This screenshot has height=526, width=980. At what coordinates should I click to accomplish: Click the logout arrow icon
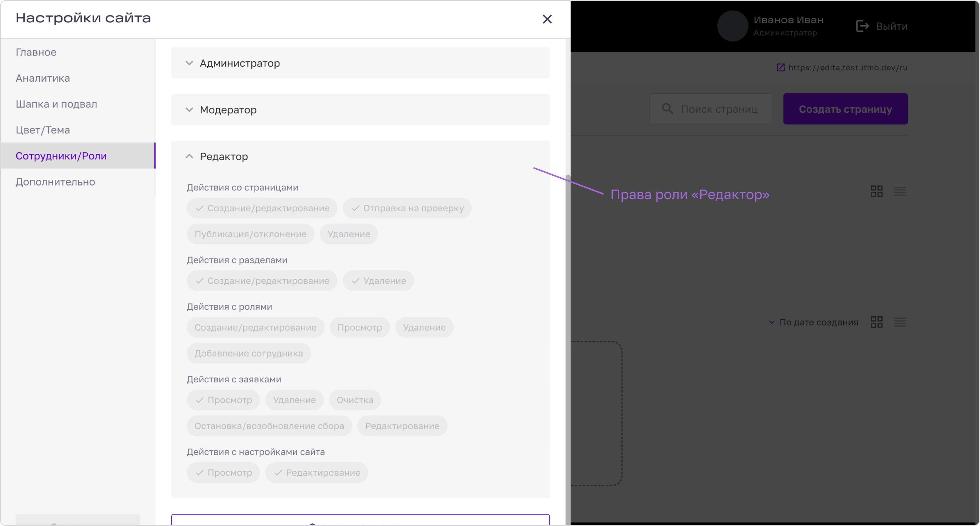862,26
